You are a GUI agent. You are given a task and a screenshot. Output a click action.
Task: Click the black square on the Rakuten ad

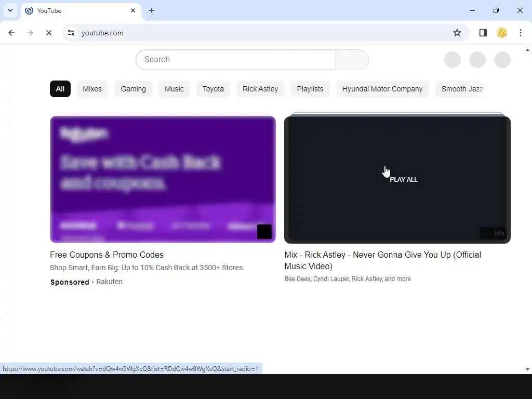point(264,232)
